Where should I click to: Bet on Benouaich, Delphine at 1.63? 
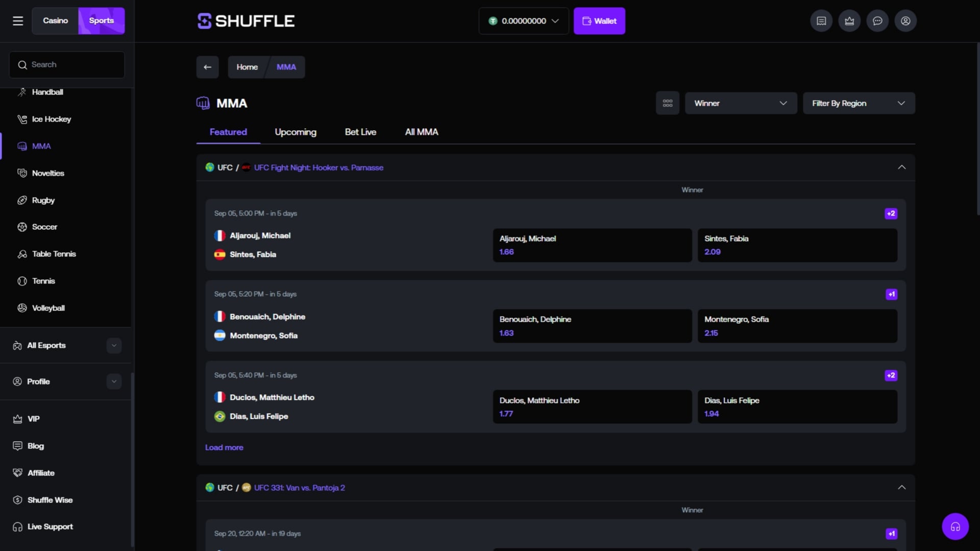(592, 326)
